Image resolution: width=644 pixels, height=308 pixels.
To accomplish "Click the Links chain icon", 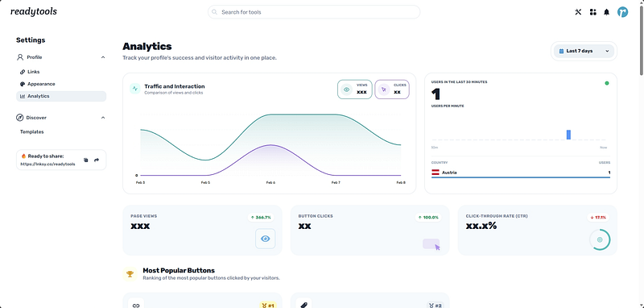I will click(x=23, y=72).
